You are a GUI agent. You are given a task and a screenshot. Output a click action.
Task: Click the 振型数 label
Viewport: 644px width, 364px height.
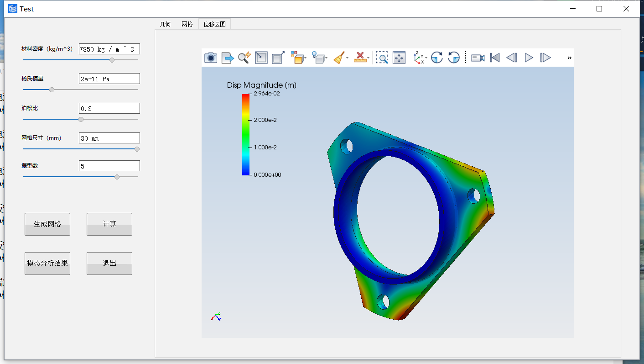click(x=30, y=166)
